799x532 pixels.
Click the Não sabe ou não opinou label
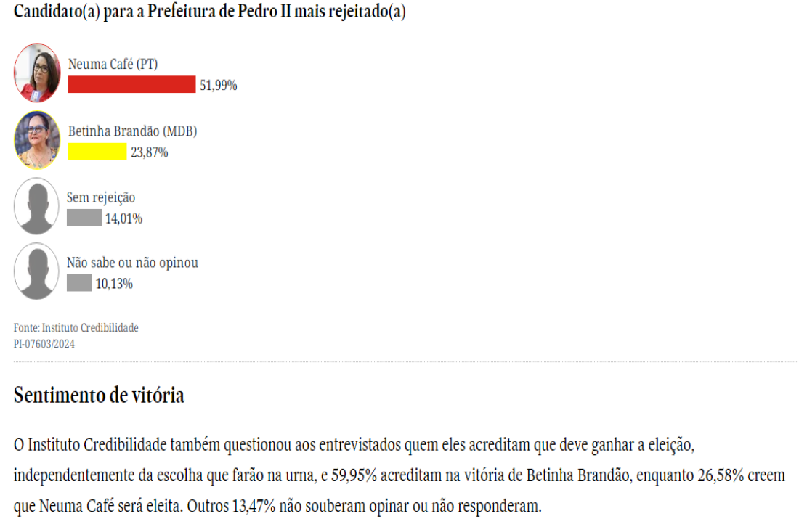[x=132, y=263]
